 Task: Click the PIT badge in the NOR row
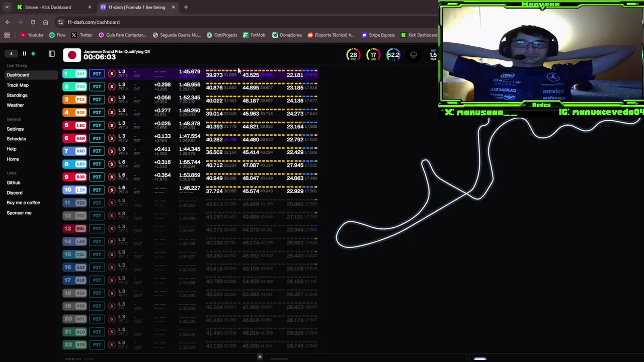[x=97, y=112]
